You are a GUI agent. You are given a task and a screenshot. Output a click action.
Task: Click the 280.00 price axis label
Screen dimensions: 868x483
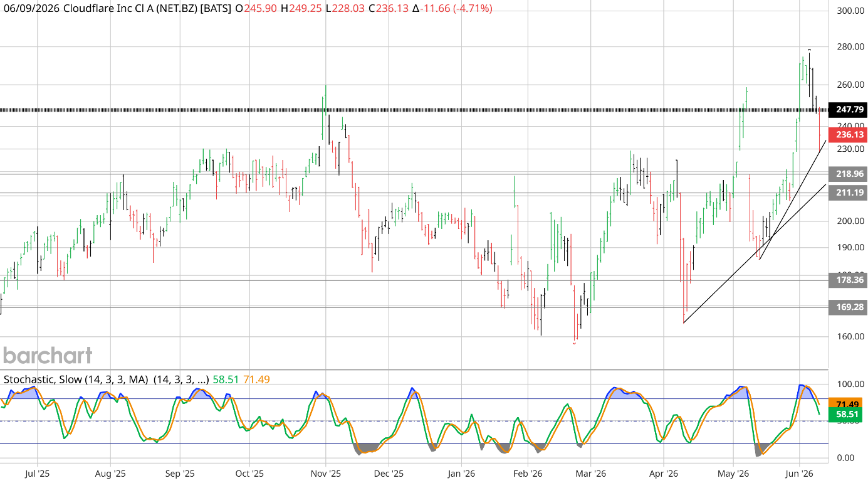coord(850,47)
